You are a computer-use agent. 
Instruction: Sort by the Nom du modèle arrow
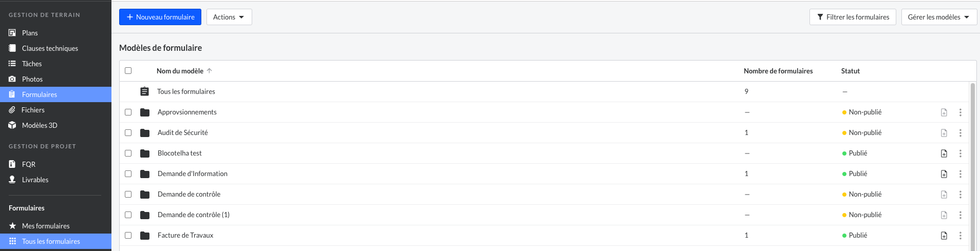(x=210, y=71)
